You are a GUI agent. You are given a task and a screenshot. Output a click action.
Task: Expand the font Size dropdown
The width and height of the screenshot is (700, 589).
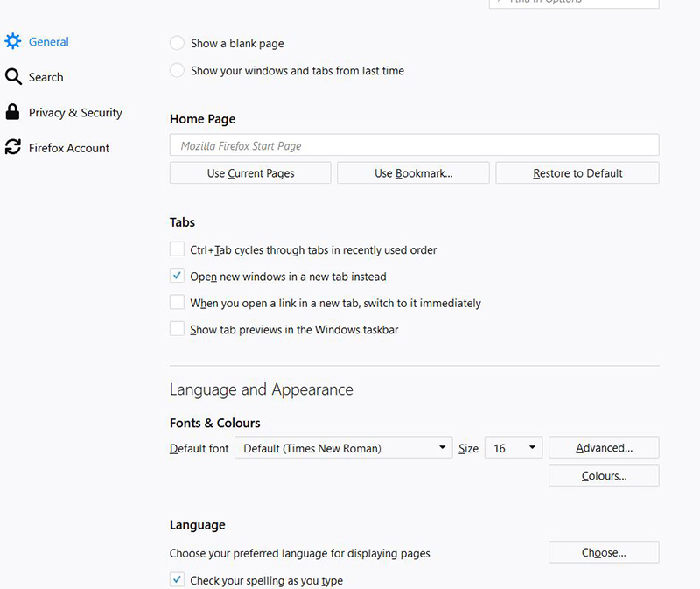pos(514,448)
